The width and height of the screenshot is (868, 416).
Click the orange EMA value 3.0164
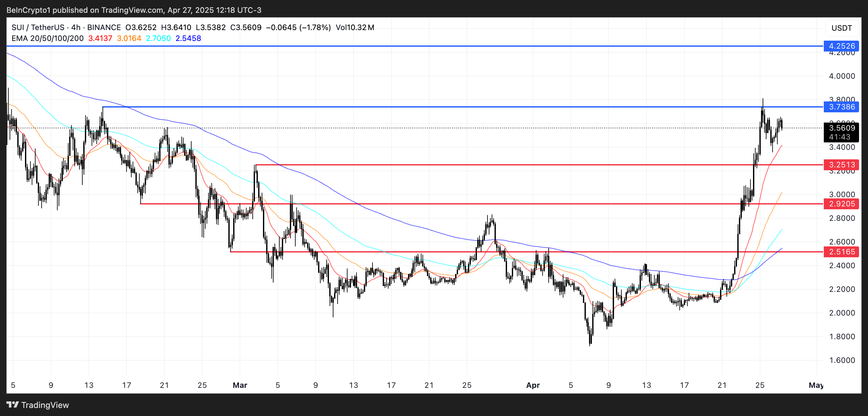point(129,38)
